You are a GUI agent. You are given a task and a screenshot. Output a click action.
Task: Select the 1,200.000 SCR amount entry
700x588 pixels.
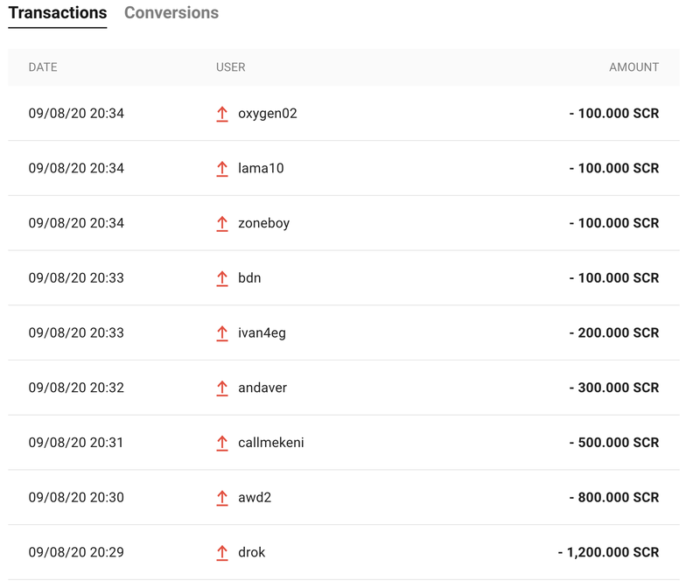(608, 552)
